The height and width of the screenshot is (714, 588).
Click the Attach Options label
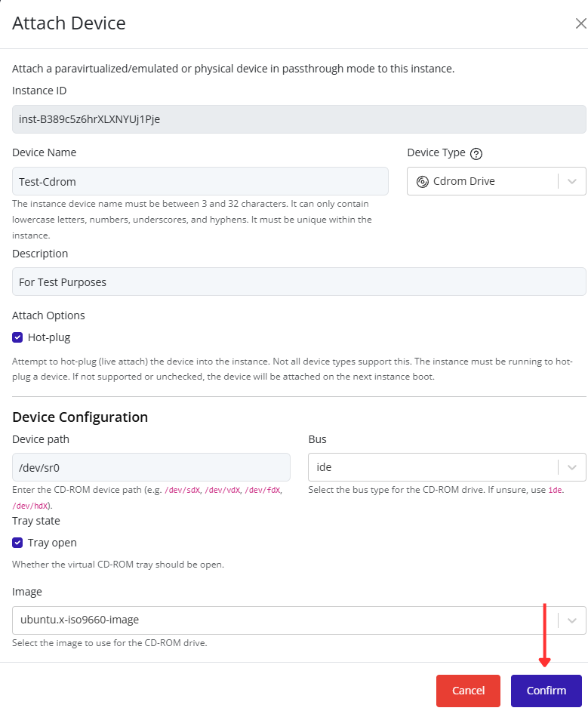point(48,315)
